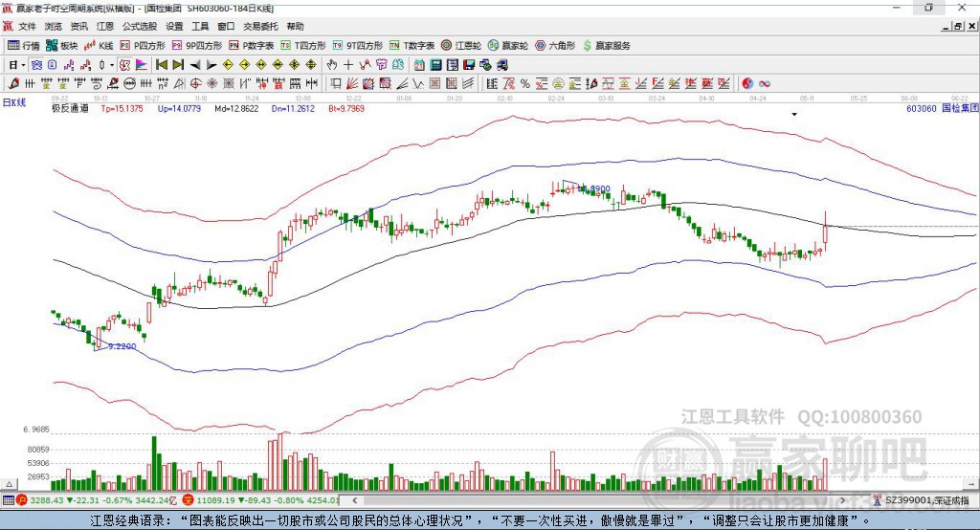Step chart right with black arrow

(x=212, y=65)
